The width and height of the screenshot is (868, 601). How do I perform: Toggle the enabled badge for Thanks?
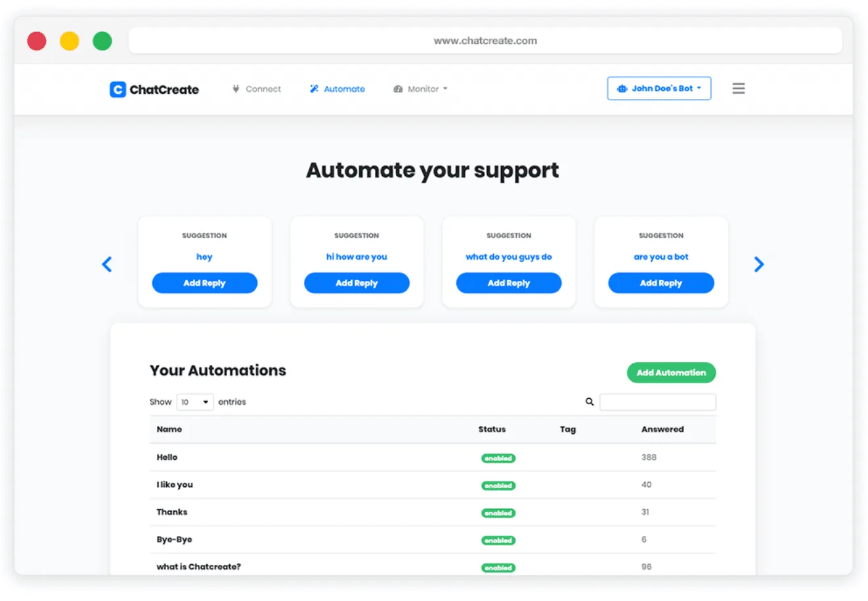click(498, 513)
